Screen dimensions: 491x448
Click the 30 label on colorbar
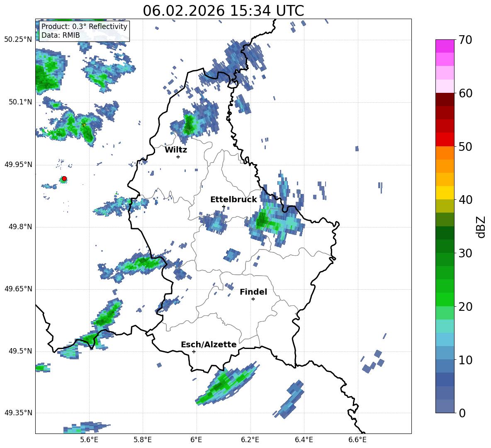[465, 253]
